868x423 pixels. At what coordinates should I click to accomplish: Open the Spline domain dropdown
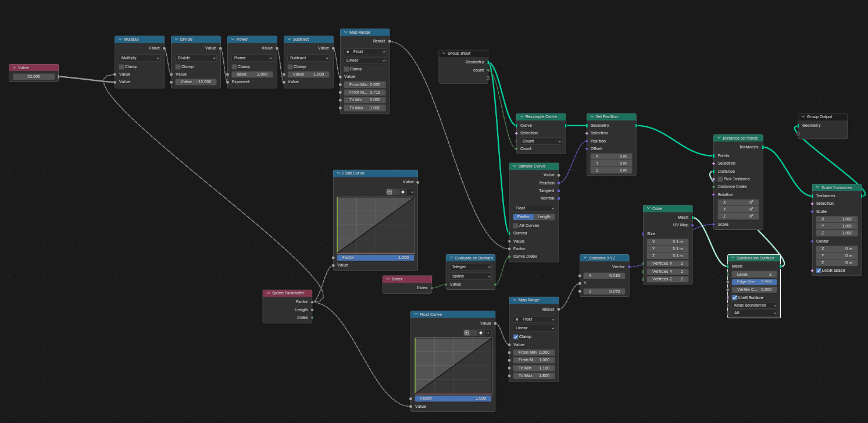coord(471,276)
